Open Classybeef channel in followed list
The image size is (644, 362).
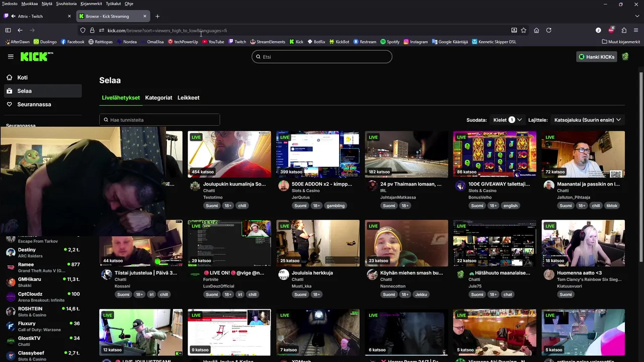click(x=42, y=356)
